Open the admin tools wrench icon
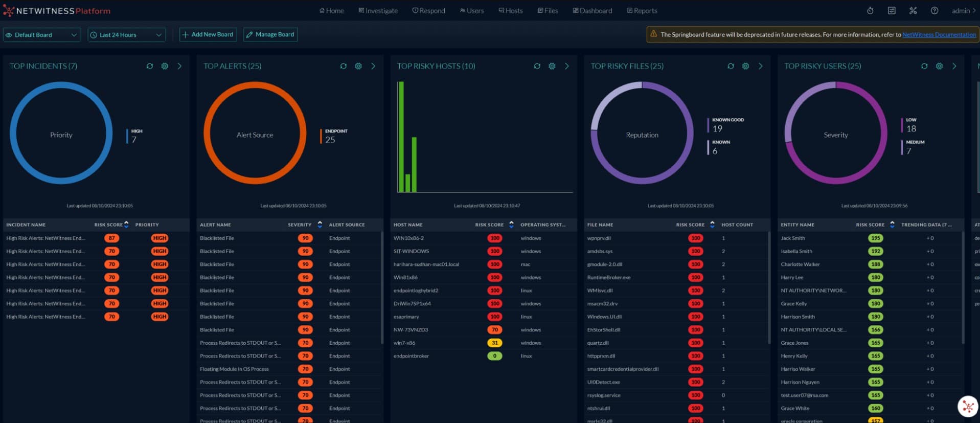980x423 pixels. pyautogui.click(x=913, y=10)
